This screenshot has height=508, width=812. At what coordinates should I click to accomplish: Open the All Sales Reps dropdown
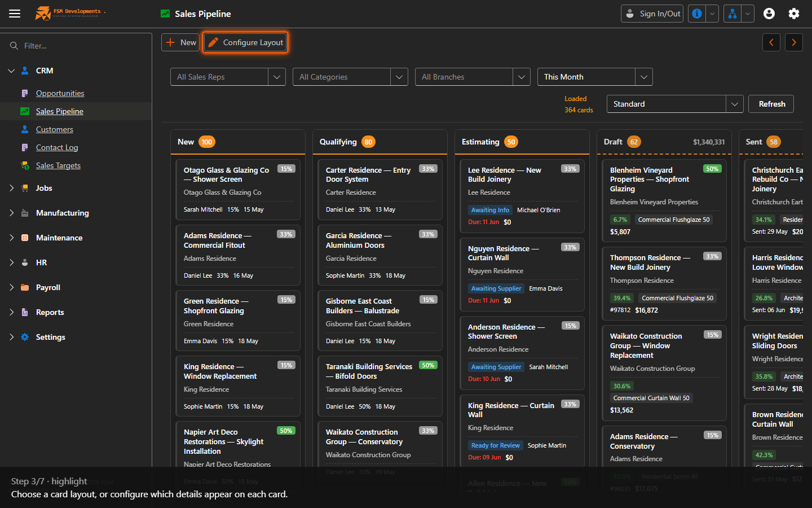click(228, 77)
